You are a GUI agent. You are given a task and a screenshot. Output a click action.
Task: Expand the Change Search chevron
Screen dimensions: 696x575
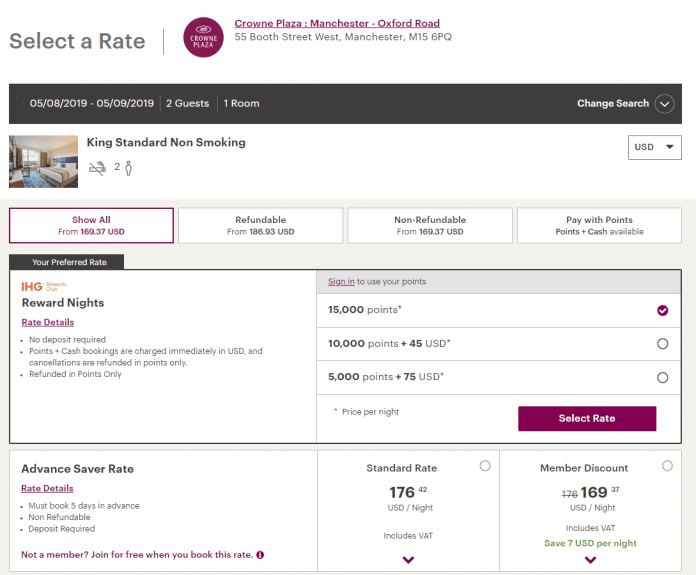tap(664, 104)
